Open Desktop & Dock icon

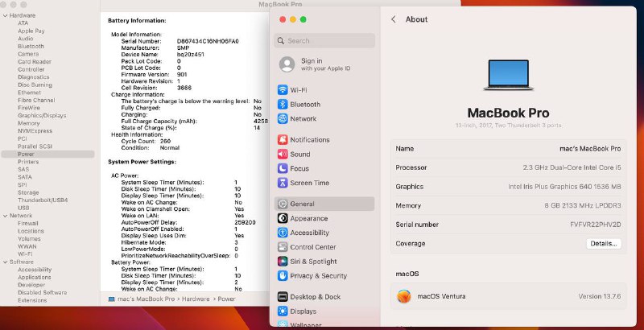(x=283, y=297)
